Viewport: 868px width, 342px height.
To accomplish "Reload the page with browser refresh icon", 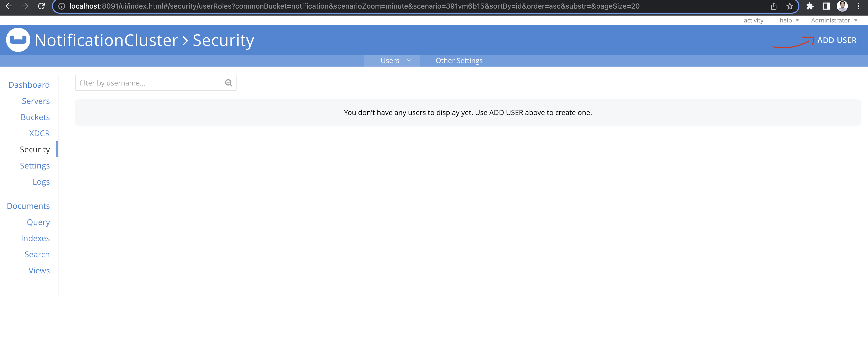I will (x=41, y=6).
